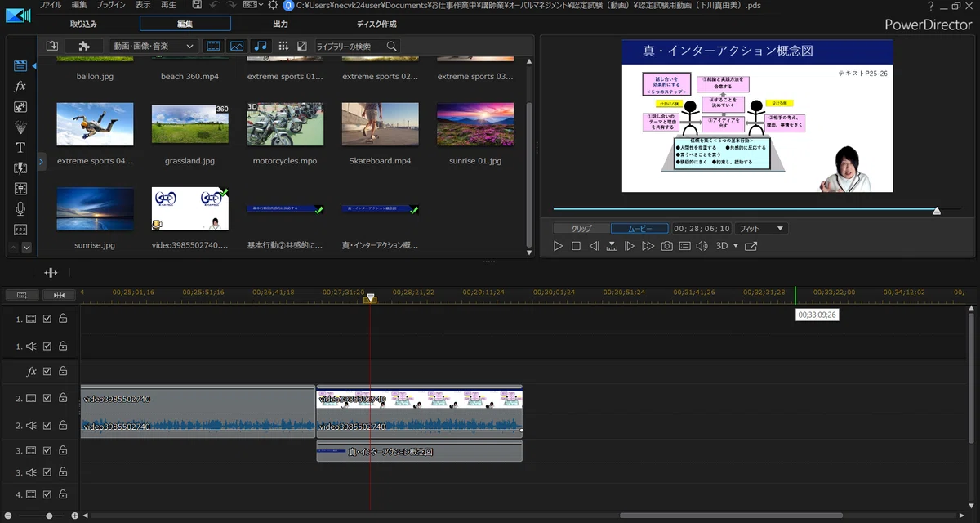Open the Particle Room in sidebar

[x=20, y=127]
